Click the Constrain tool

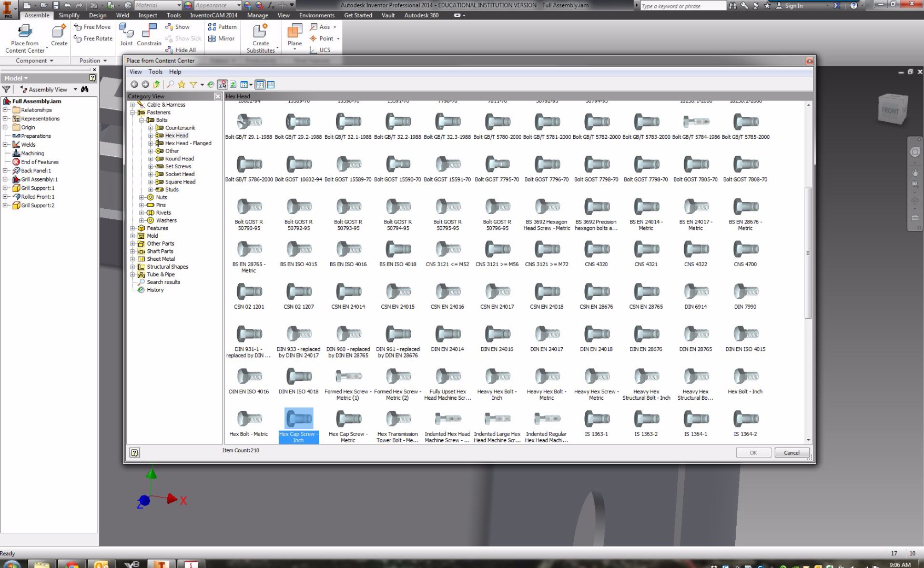coord(149,35)
